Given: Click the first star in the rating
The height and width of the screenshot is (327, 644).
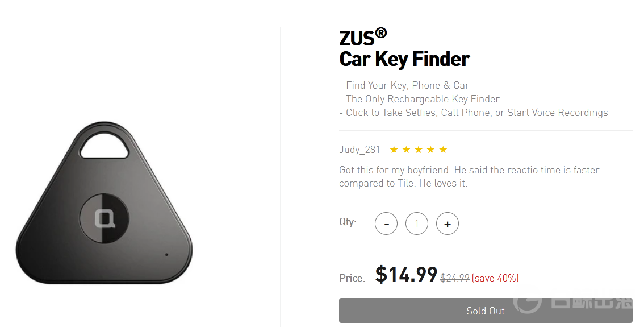Looking at the screenshot, I should 394,150.
